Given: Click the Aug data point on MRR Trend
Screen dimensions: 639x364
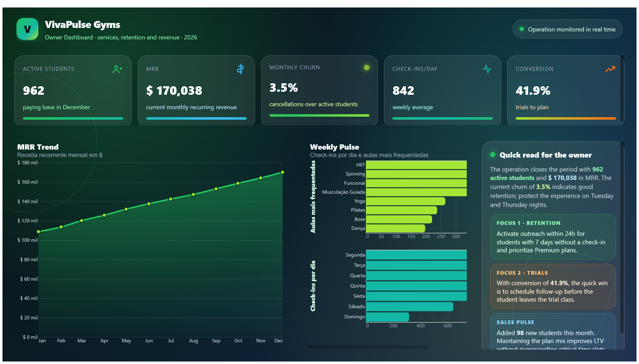Looking at the screenshot, I should click(193, 194).
